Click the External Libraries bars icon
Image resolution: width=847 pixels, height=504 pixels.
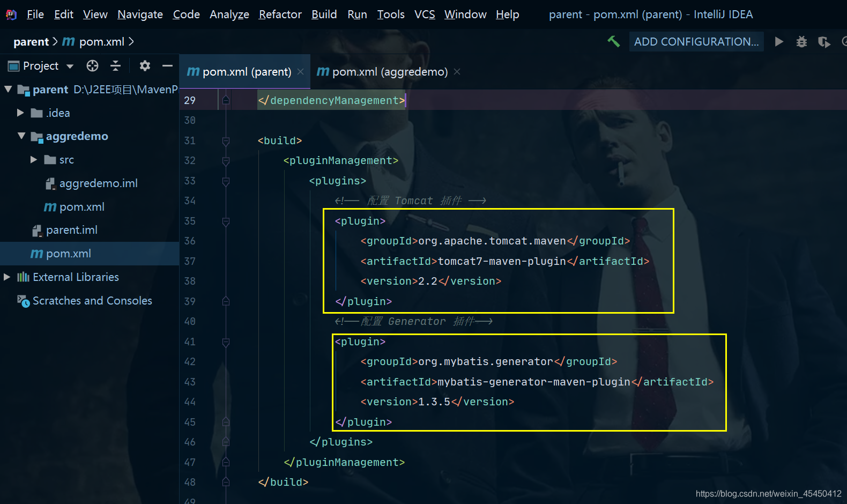23,277
